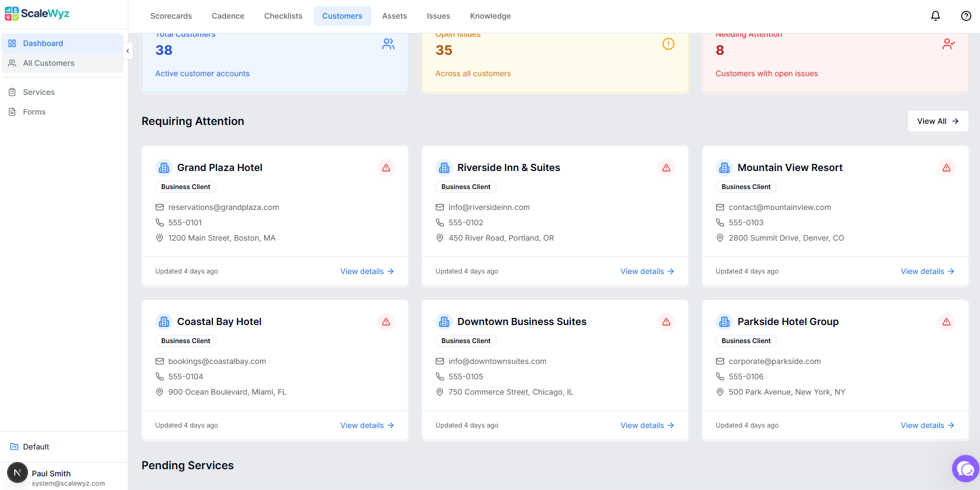Click the Customers with open issues text
This screenshot has width=980, height=490.
767,73
